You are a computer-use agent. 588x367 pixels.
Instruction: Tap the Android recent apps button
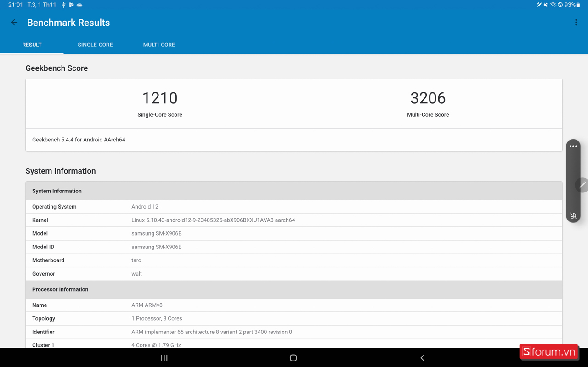point(164,358)
